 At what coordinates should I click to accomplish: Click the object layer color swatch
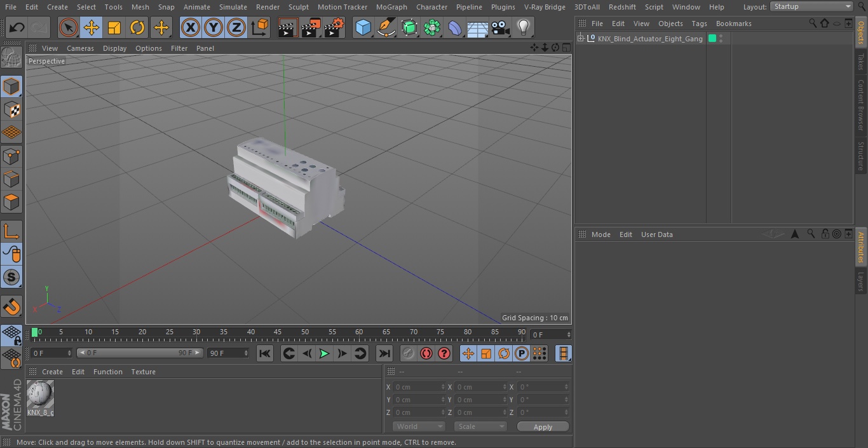tap(712, 39)
